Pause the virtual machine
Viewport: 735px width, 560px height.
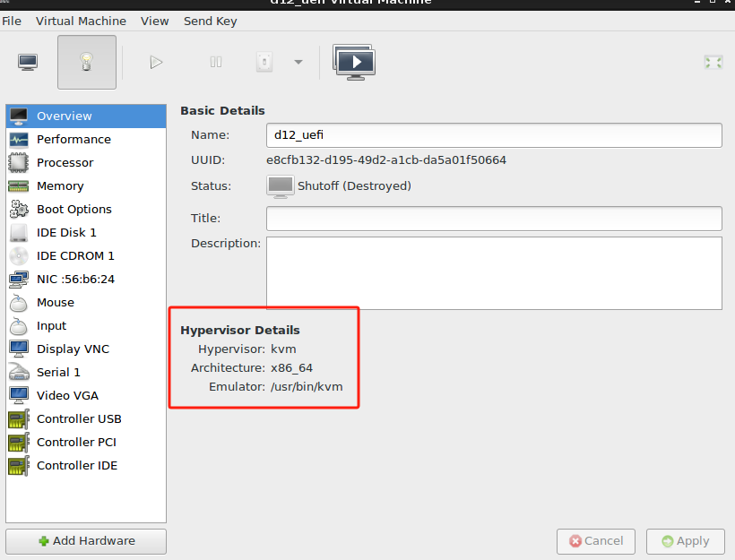[215, 62]
